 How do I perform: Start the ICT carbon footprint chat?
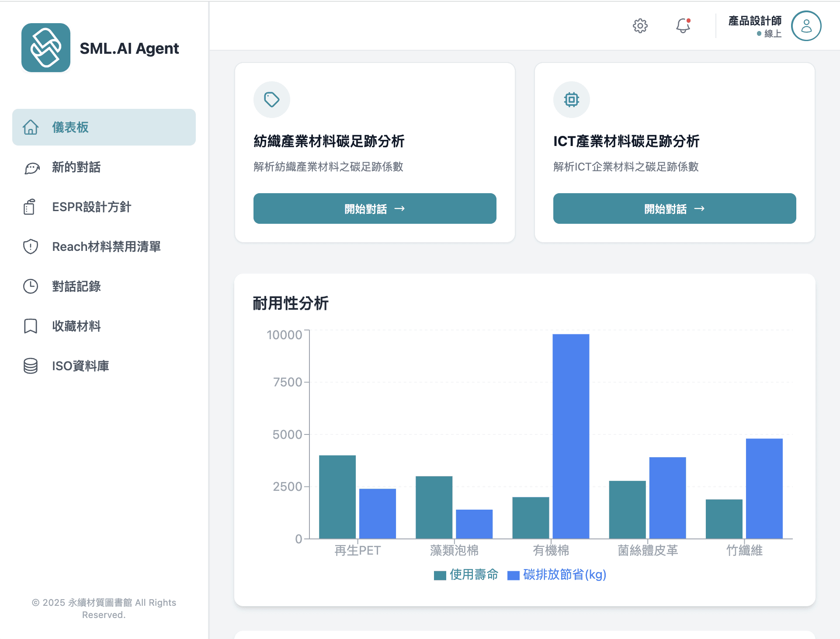click(x=674, y=208)
